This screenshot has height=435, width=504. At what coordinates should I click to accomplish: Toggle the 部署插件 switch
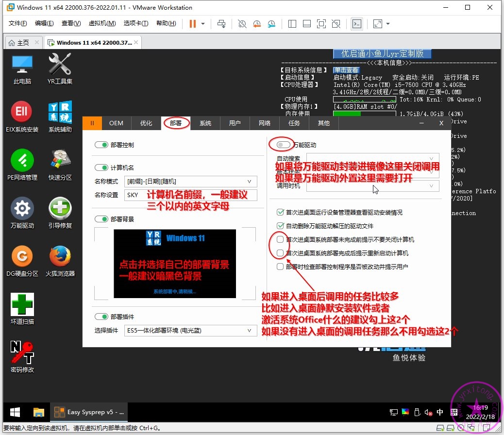101,317
